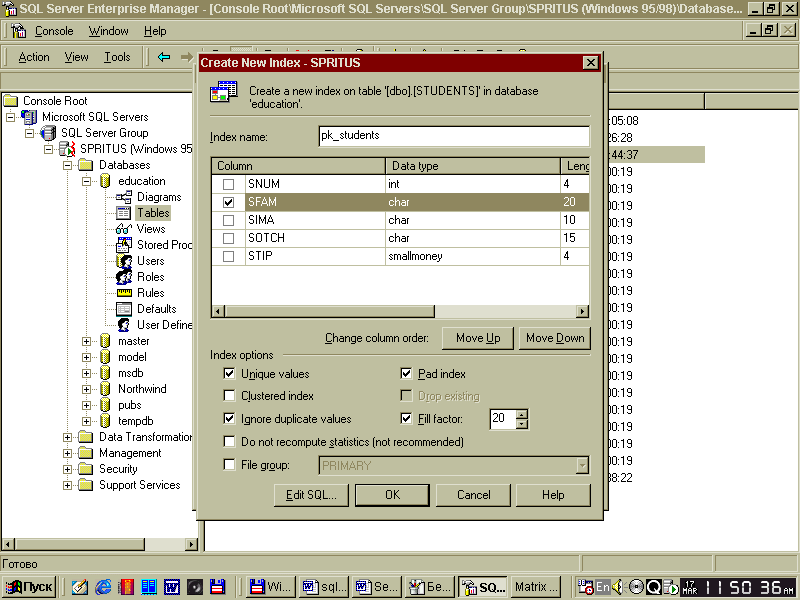Click the En language indicator in tray

pyautogui.click(x=603, y=587)
